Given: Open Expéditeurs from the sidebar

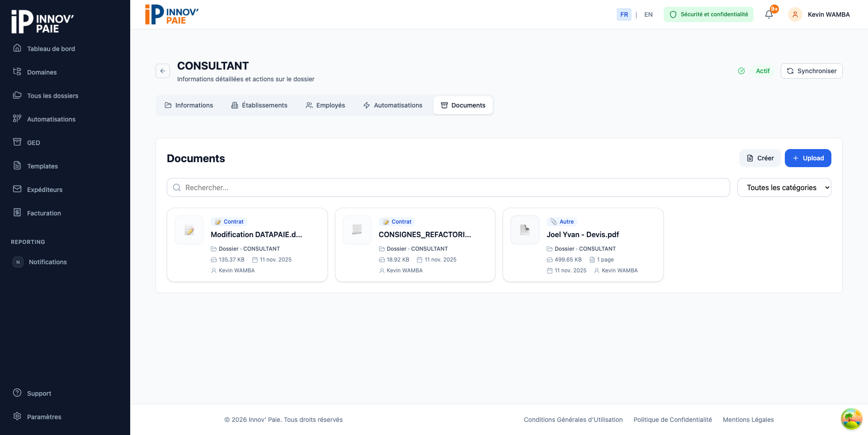Looking at the screenshot, I should coord(44,190).
